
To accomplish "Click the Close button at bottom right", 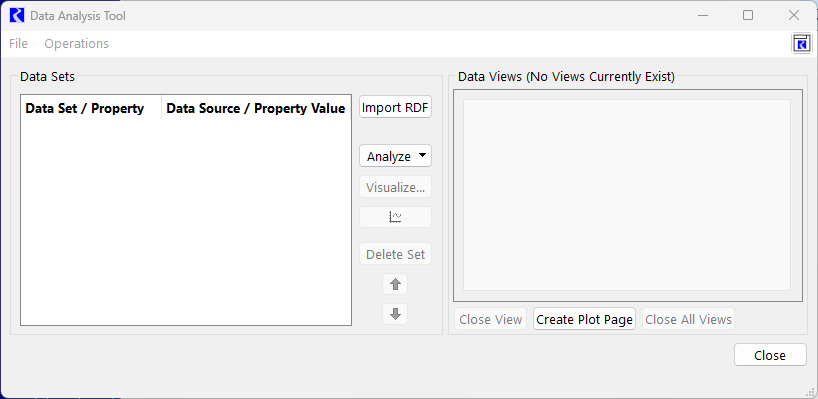I will click(770, 355).
